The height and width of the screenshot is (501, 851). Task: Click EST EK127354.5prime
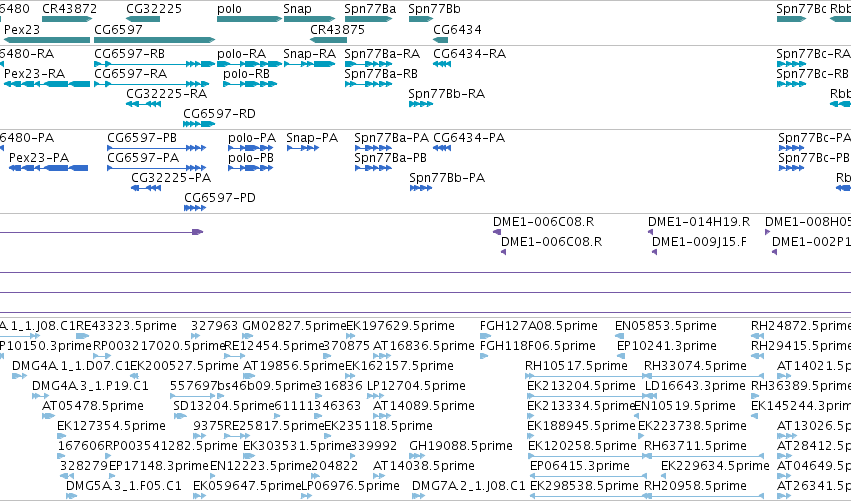[63, 436]
